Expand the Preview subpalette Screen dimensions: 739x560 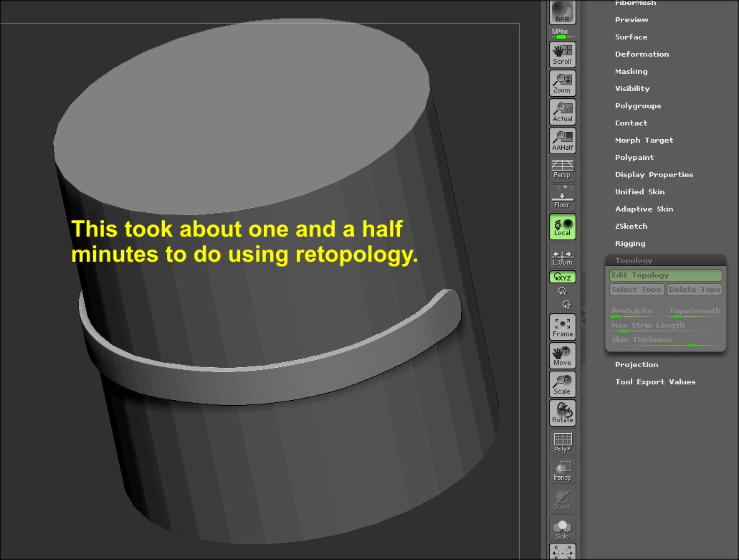tap(631, 20)
